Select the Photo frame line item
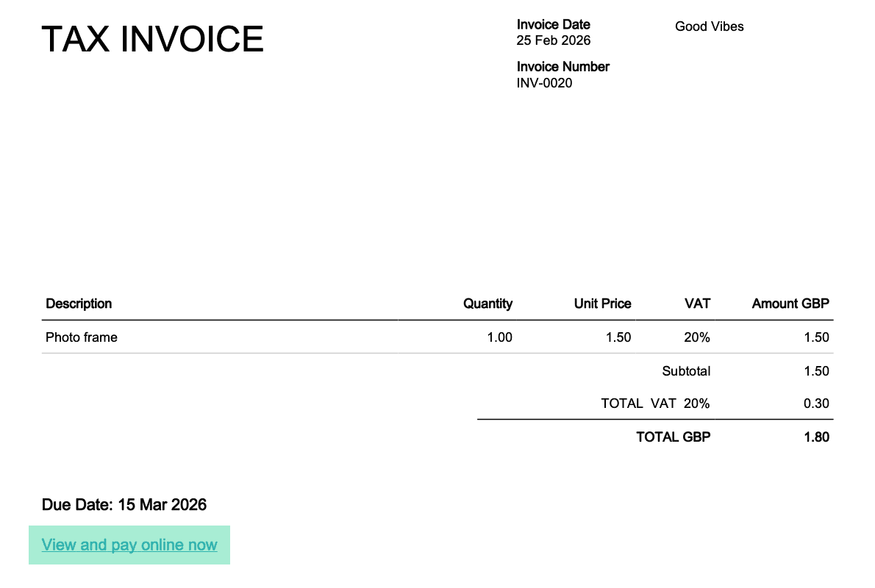This screenshot has height=588, width=875. click(82, 338)
